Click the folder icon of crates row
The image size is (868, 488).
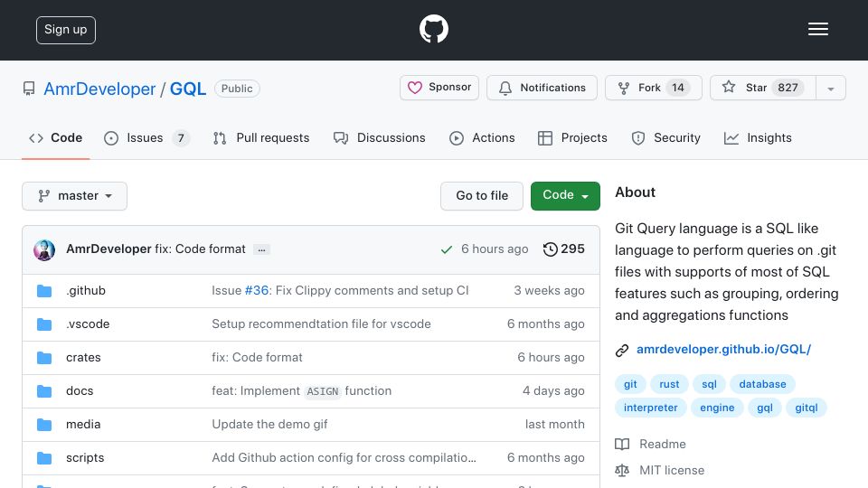[44, 358]
